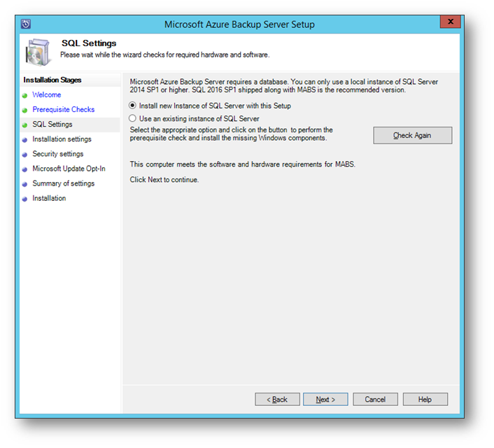
Task: Click the window title 'Microsoft Azure Backup Server Setup'
Action: pos(239,24)
